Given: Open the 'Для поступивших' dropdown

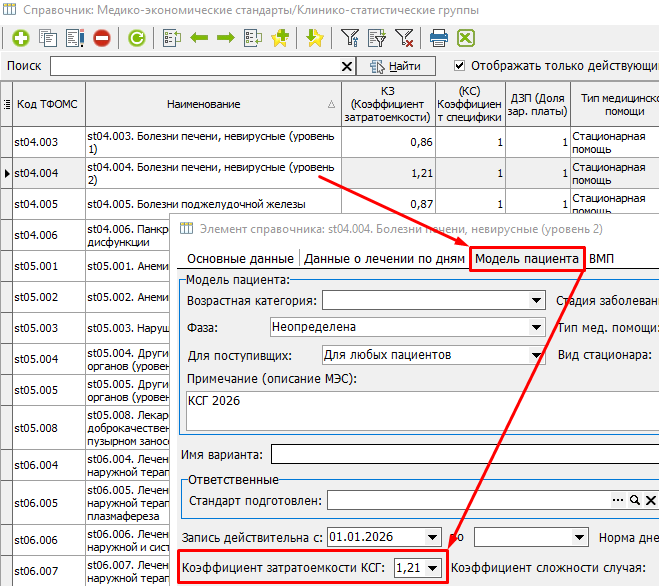Looking at the screenshot, I should [536, 355].
